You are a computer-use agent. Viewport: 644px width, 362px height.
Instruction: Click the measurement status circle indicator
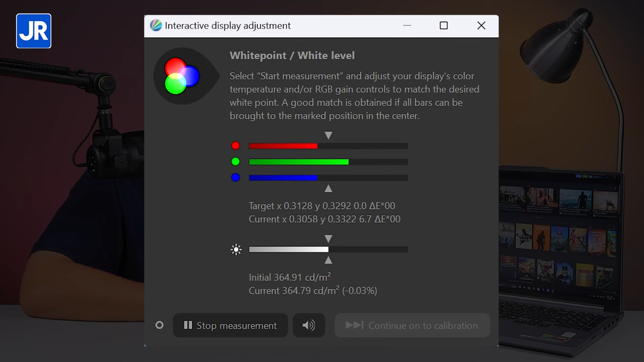[x=159, y=325]
